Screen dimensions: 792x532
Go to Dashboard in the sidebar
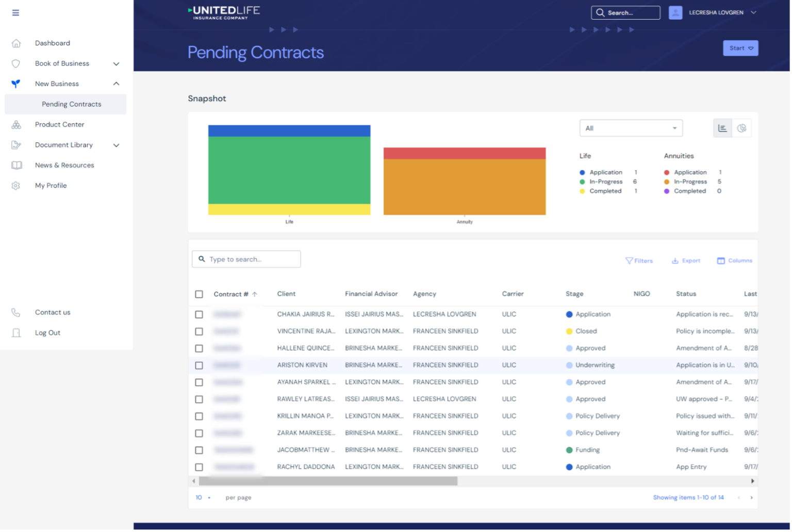pyautogui.click(x=53, y=43)
